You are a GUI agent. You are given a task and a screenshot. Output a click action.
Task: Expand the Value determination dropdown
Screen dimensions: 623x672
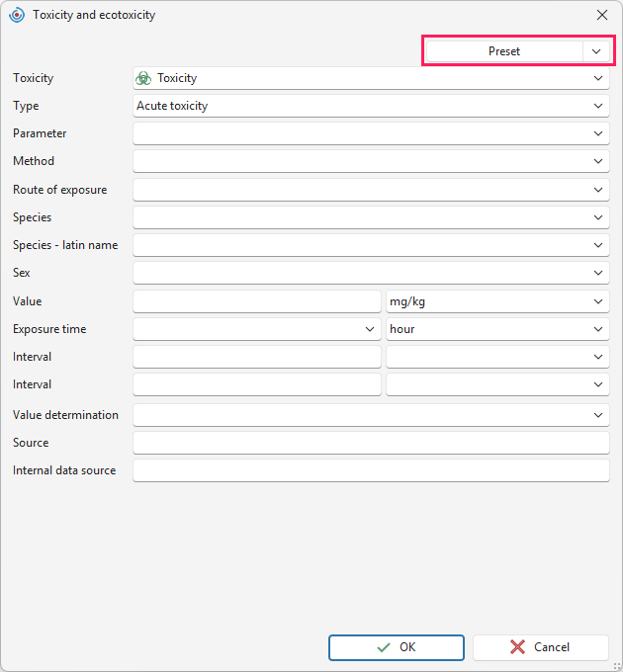point(371,415)
